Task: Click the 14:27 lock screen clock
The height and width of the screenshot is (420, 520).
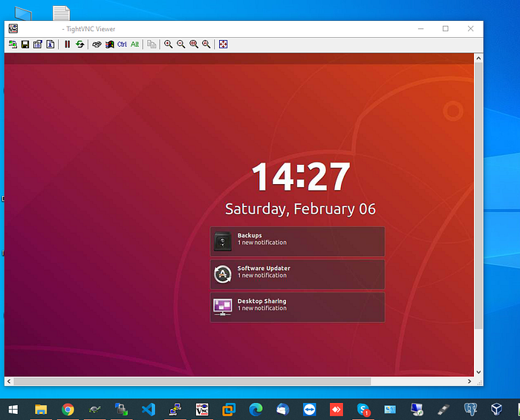Action: [301, 177]
